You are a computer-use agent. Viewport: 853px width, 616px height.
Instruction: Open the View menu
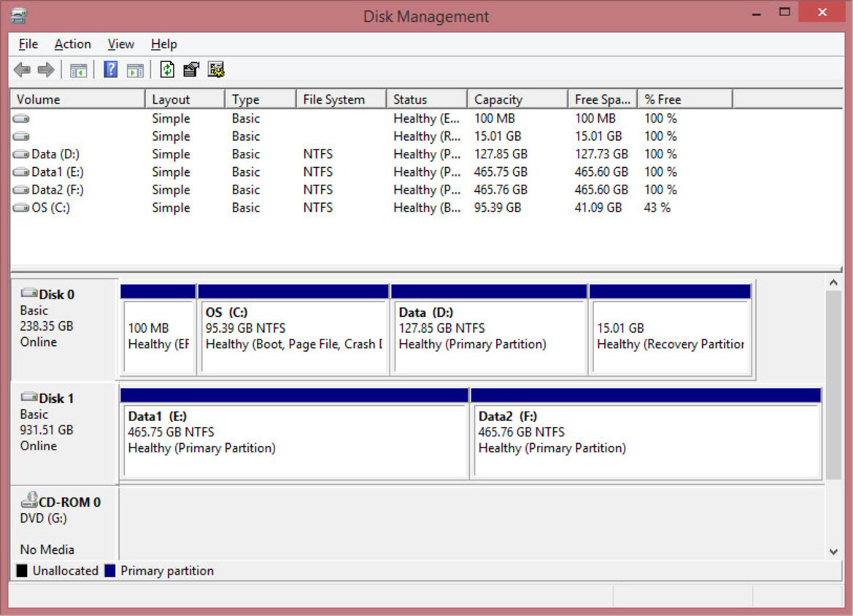point(121,44)
